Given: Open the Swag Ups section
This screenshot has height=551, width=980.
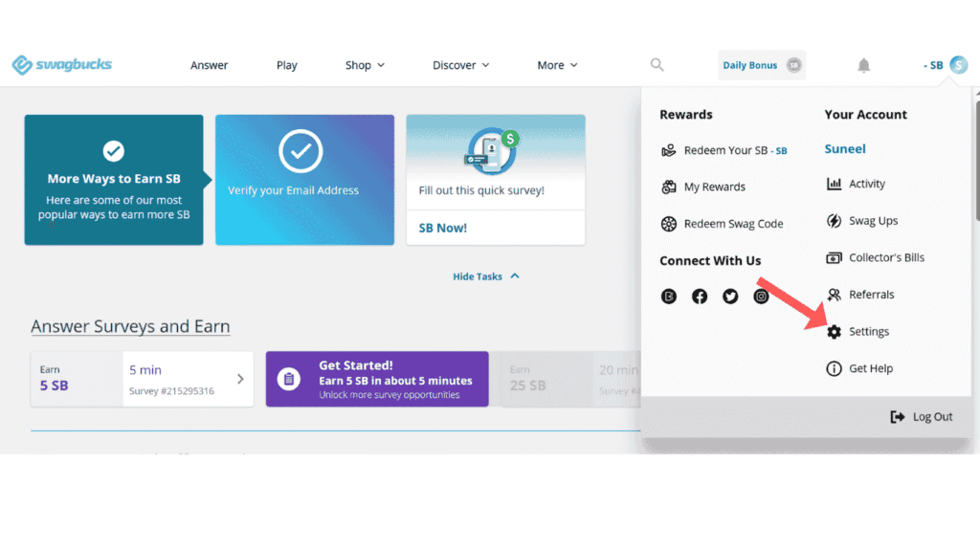Looking at the screenshot, I should (872, 221).
